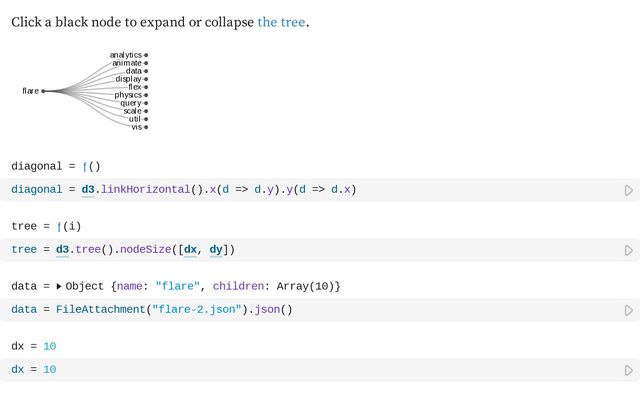Click dx reference in nodeSize call
Viewport: 640px width, 400px height.
click(190, 249)
